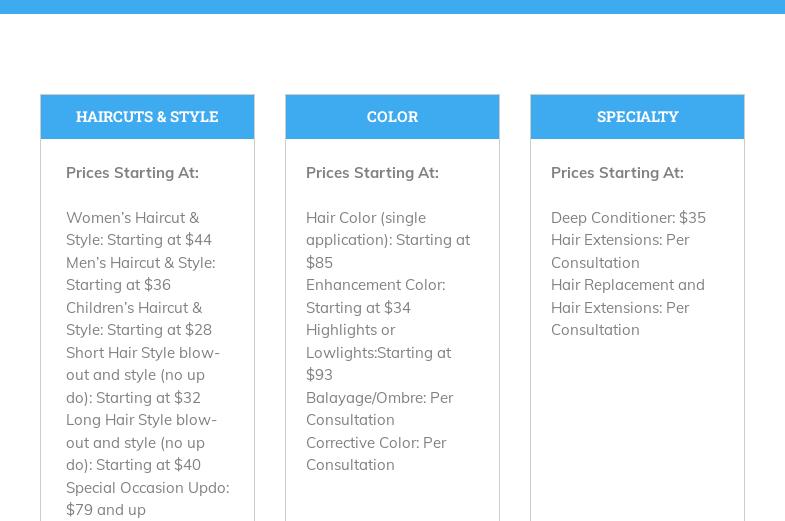
Task: Select "Prices Starting At" under Haircuts & Style
Action: (132, 173)
